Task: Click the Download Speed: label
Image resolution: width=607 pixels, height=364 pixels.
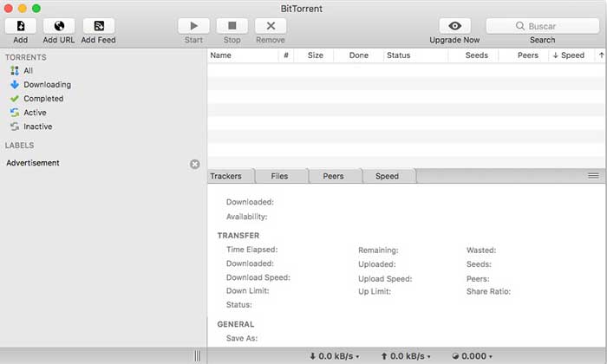Action: (258, 277)
